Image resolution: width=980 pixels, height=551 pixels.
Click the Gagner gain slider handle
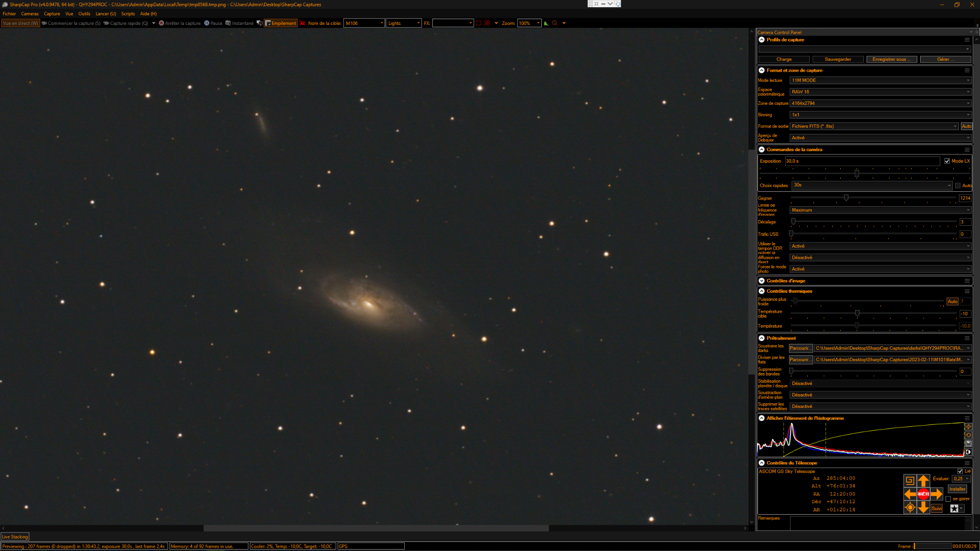[x=846, y=198]
